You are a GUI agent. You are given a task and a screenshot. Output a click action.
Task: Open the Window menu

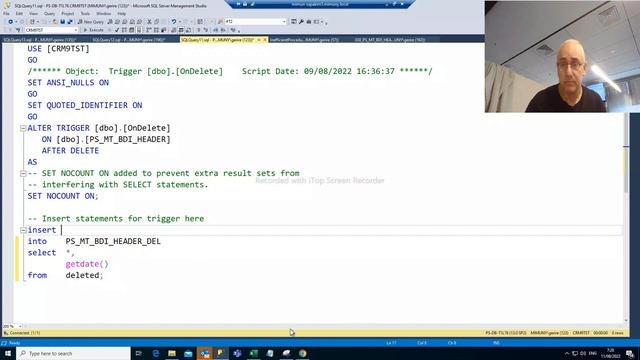(104, 13)
